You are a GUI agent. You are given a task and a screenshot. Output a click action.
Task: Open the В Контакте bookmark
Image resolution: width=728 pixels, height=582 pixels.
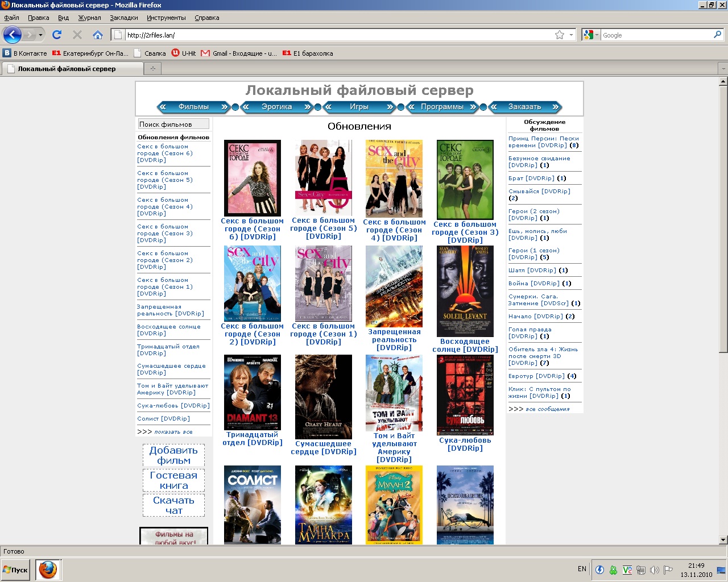(x=25, y=53)
